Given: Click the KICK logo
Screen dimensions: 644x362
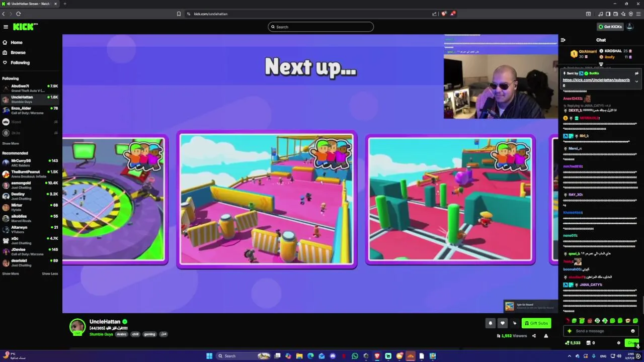Looking at the screenshot, I should [25, 27].
